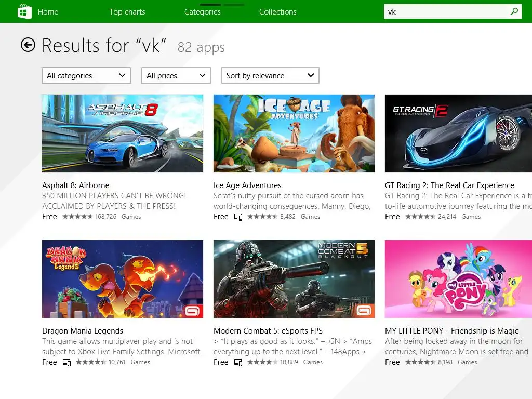Image resolution: width=532 pixels, height=399 pixels.
Task: Click Free price under Asphalt 8
Action: (x=49, y=217)
